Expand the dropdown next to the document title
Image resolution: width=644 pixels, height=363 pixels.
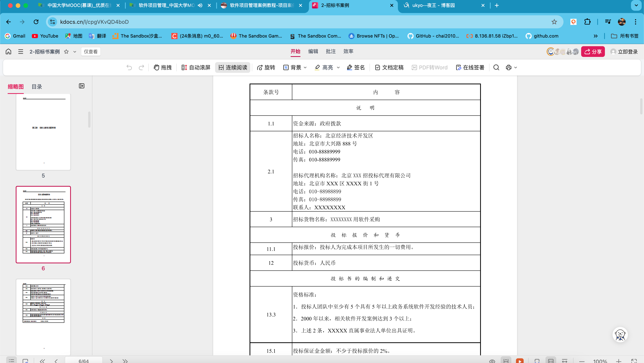coord(75,52)
